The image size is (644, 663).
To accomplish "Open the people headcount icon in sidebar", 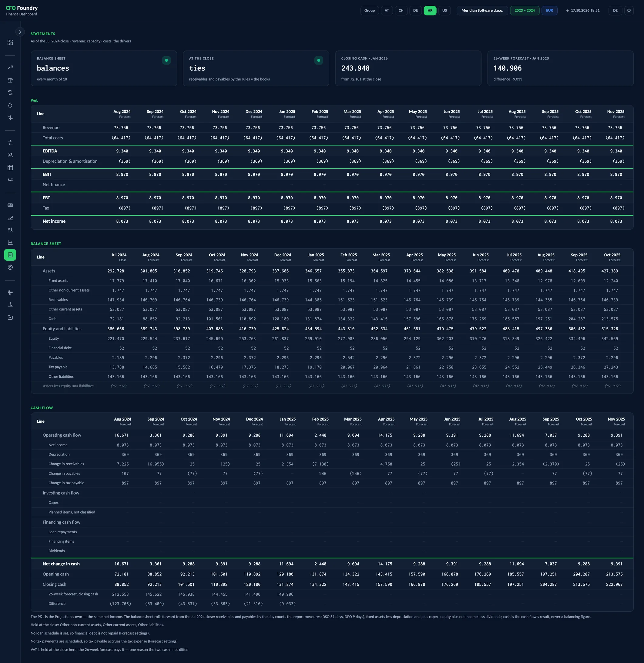I will [10, 155].
